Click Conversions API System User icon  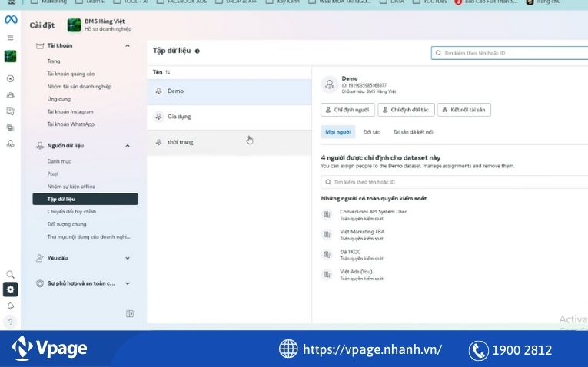327,214
